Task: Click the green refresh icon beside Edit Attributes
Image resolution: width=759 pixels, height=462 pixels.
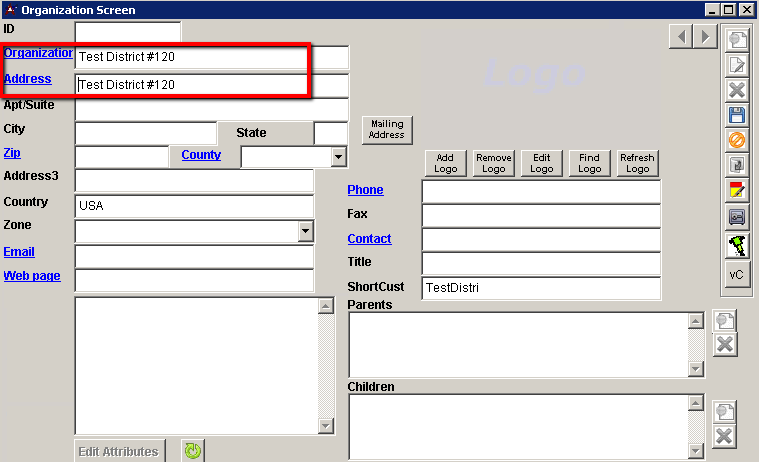Action: [193, 451]
